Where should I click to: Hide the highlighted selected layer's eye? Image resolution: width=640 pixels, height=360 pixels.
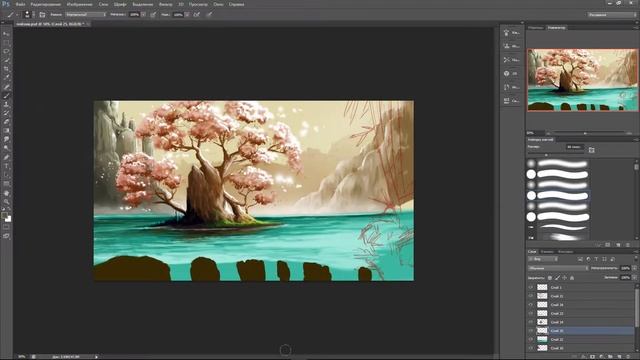coord(531,331)
